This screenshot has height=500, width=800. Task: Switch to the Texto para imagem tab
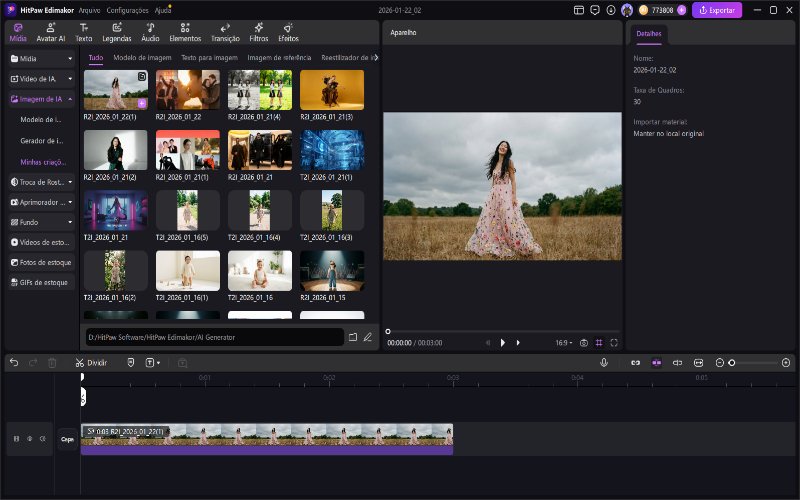[209, 58]
